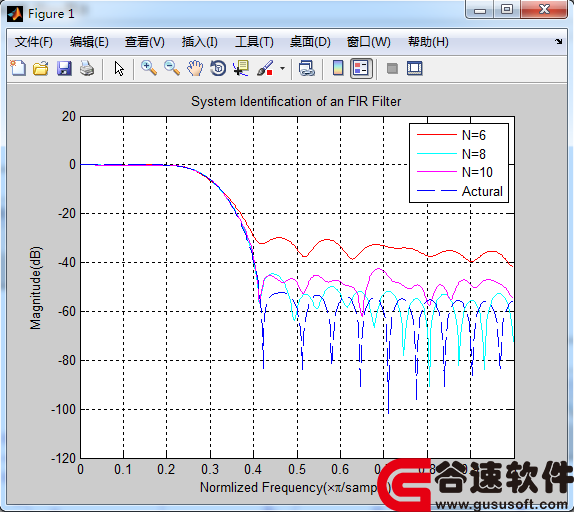
Task: Select the Zoom In magnifier tool
Action: [149, 68]
